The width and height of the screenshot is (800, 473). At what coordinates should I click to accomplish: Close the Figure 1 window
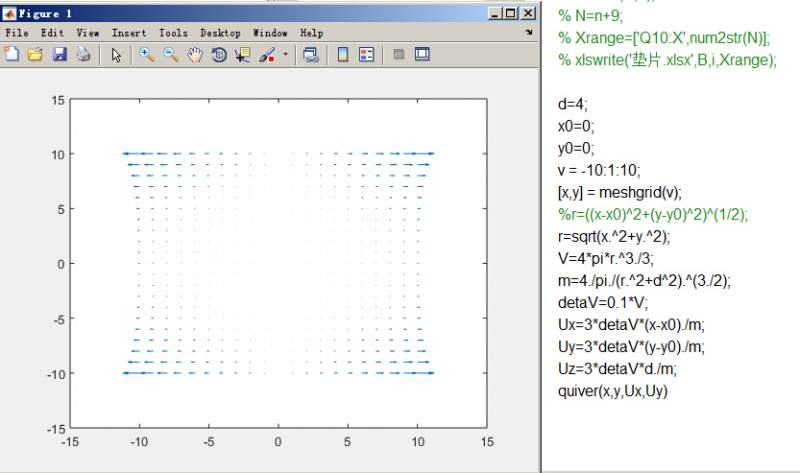pyautogui.click(x=529, y=14)
